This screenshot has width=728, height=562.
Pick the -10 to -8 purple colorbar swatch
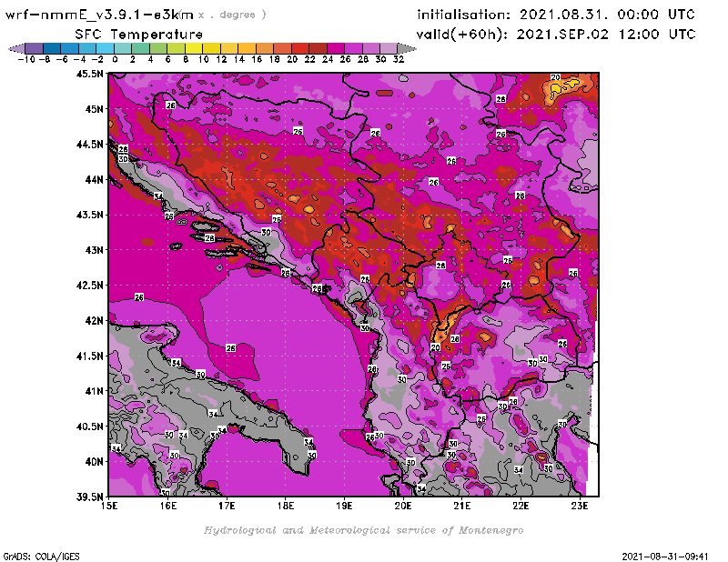tap(35, 48)
